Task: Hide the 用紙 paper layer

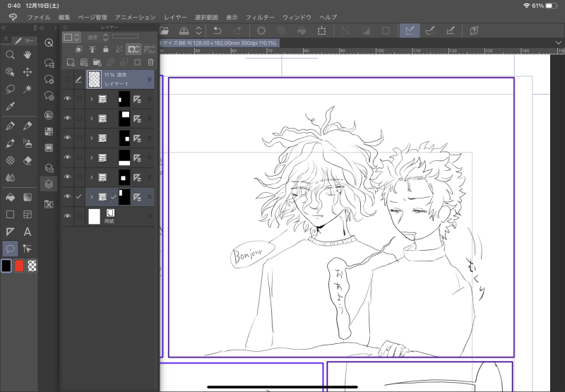Action: pyautogui.click(x=67, y=216)
